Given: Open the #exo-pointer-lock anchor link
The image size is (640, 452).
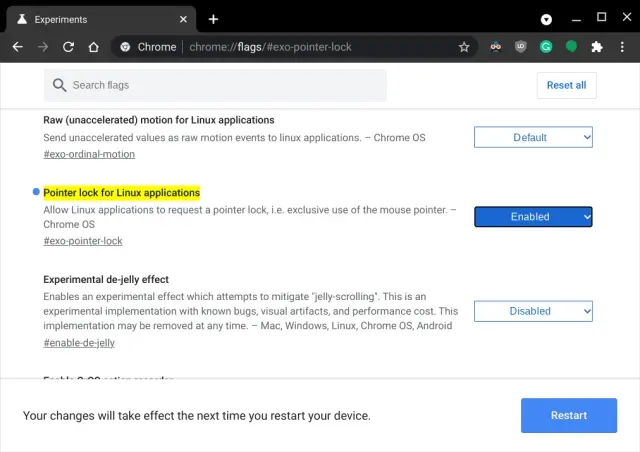Looking at the screenshot, I should [83, 241].
